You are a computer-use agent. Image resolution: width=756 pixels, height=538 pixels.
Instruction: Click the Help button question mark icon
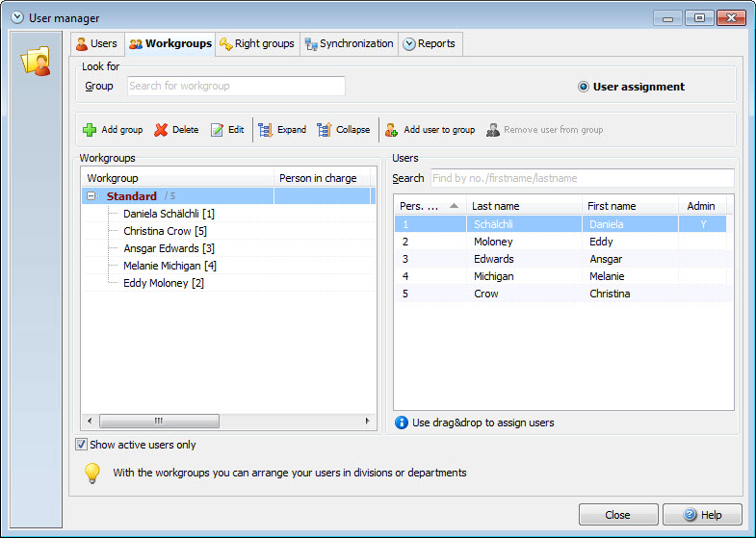[x=690, y=514]
